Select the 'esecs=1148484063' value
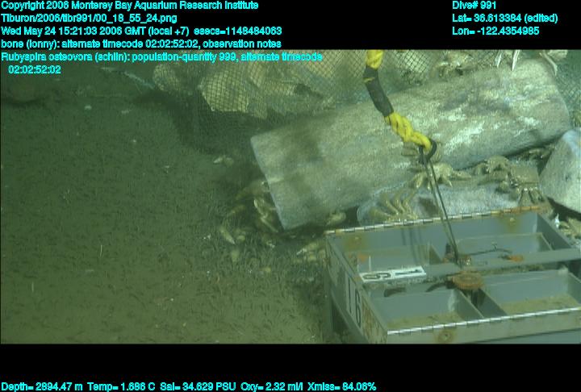This screenshot has width=581, height=392. pos(238,31)
